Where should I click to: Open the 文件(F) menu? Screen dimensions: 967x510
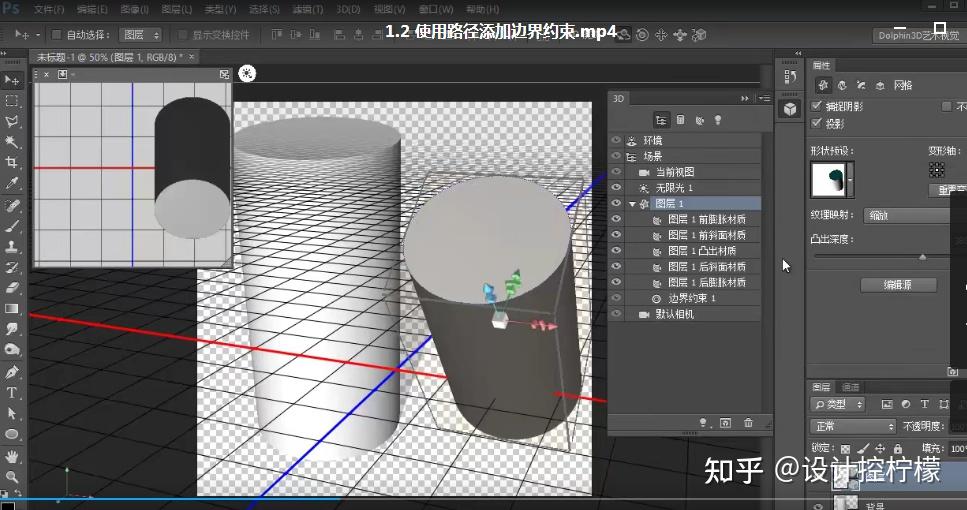point(49,9)
